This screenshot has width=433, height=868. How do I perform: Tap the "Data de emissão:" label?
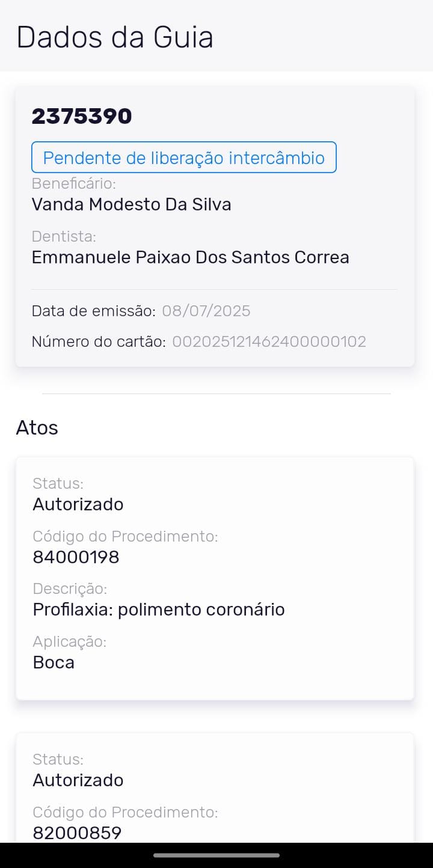(93, 311)
